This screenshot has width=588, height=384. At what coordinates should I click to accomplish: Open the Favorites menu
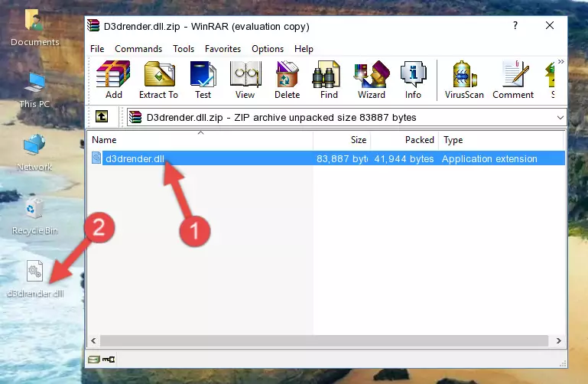223,49
